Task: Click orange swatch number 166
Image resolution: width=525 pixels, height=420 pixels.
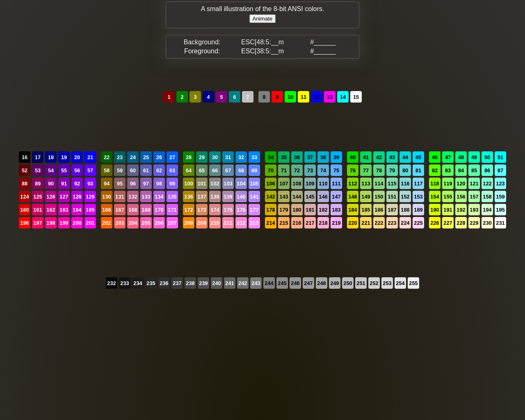Action: (107, 210)
